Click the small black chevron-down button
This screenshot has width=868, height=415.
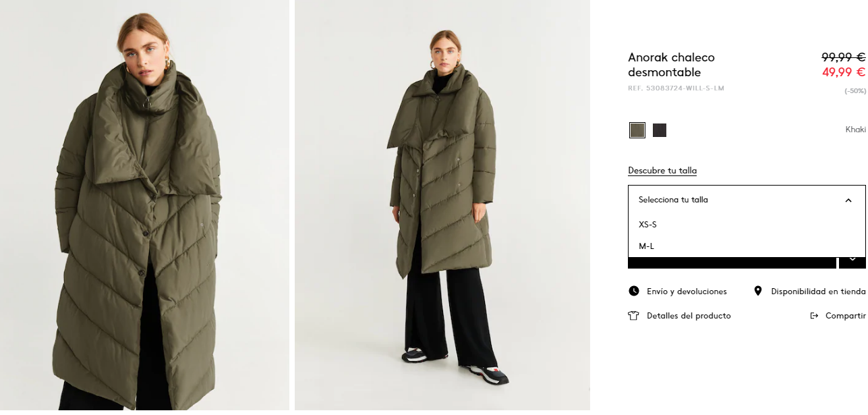click(852, 259)
